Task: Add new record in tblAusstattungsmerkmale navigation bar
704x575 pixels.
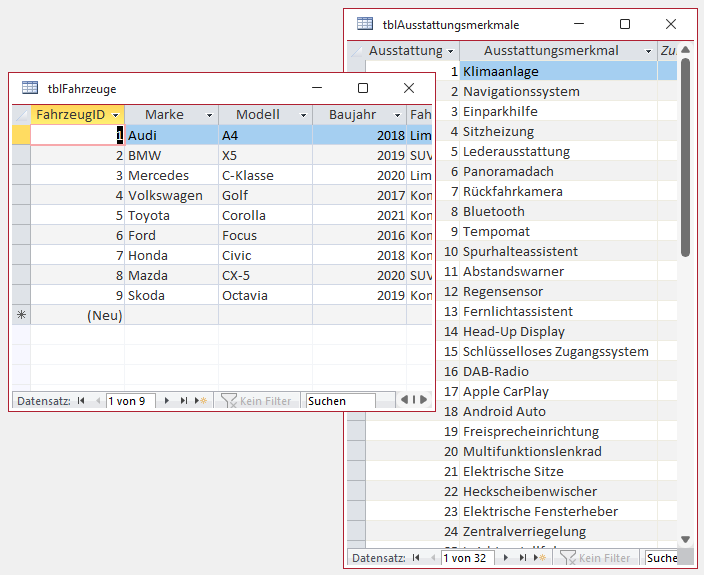Action: click(x=540, y=558)
